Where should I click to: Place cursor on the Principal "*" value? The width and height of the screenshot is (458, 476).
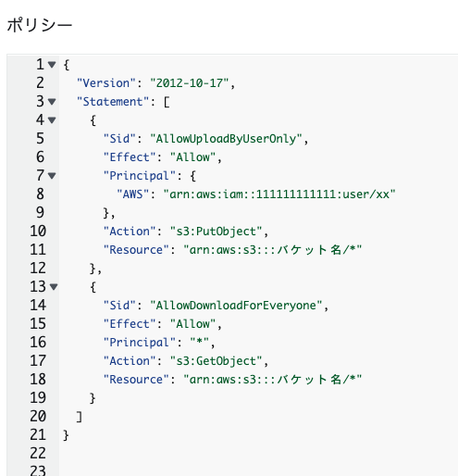pos(200,342)
